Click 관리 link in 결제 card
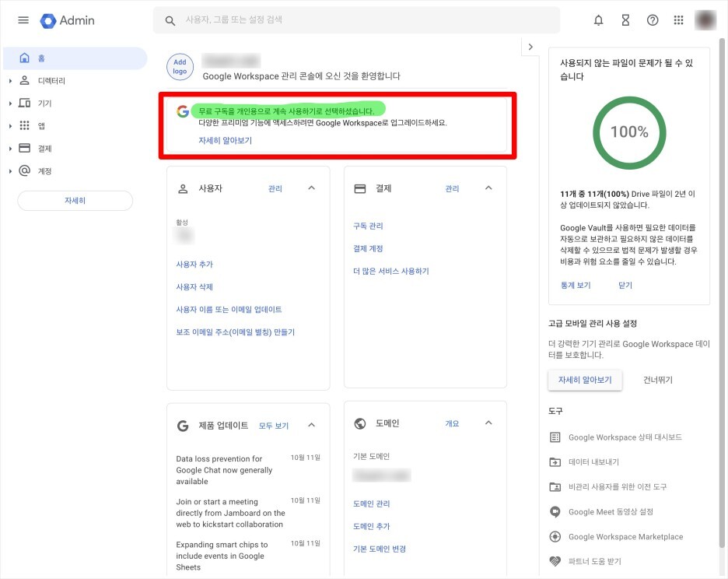The image size is (728, 579). 452,188
